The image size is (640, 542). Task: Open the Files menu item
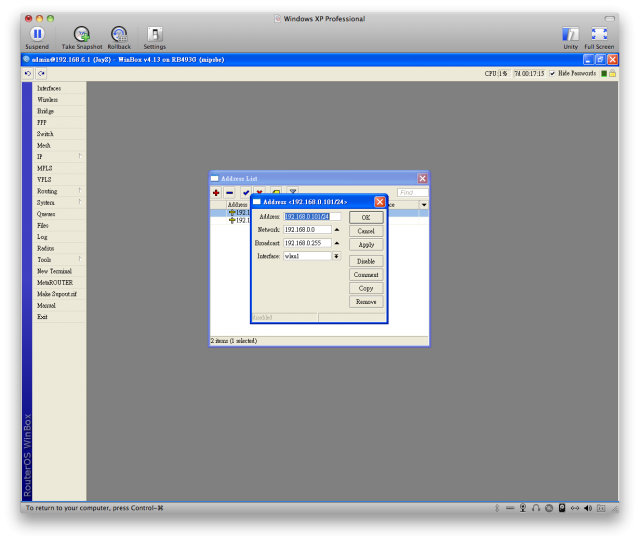[x=59, y=225]
